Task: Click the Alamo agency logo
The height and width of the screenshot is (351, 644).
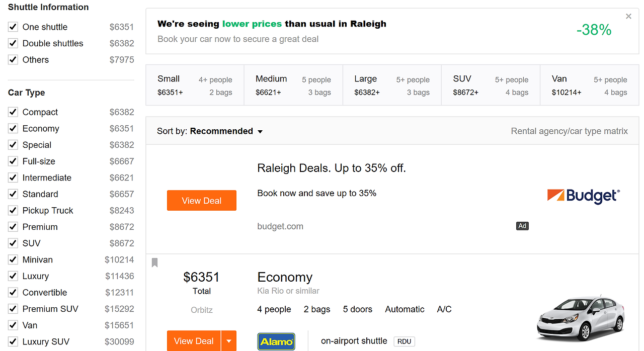Action: [276, 341]
